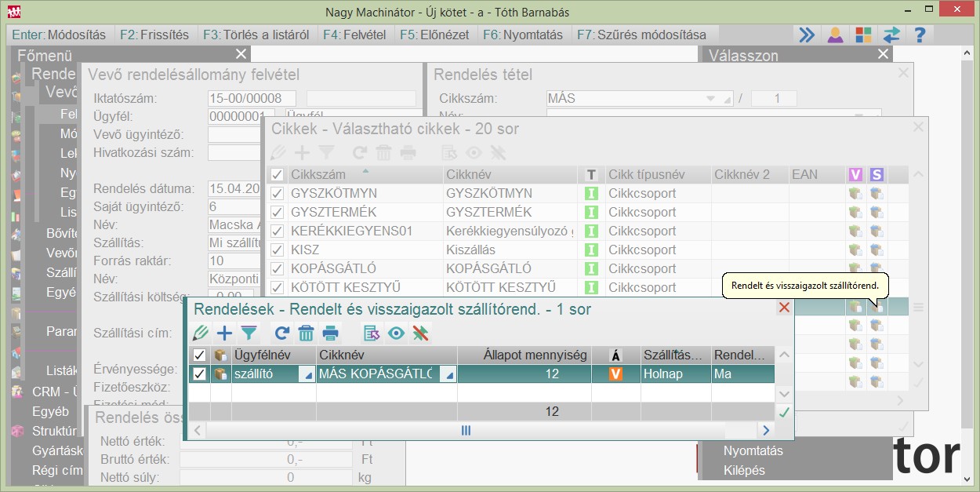The width and height of the screenshot is (980, 492).
Task: Click the blue S column header icon in Cikkek
Action: pos(877,174)
